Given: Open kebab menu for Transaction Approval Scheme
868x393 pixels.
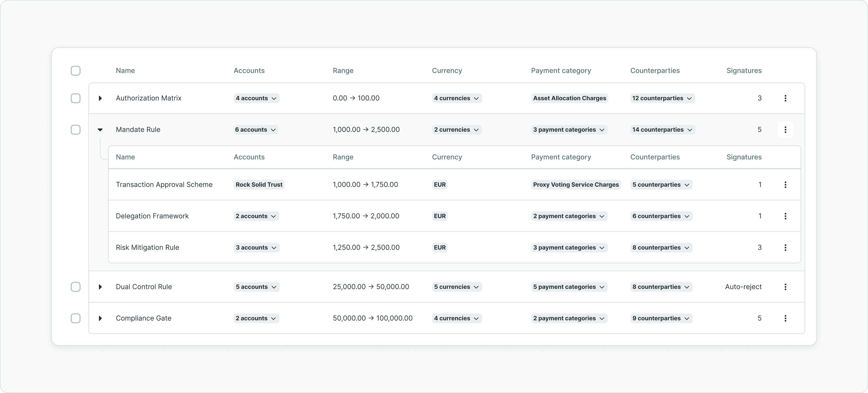Looking at the screenshot, I should point(785,185).
